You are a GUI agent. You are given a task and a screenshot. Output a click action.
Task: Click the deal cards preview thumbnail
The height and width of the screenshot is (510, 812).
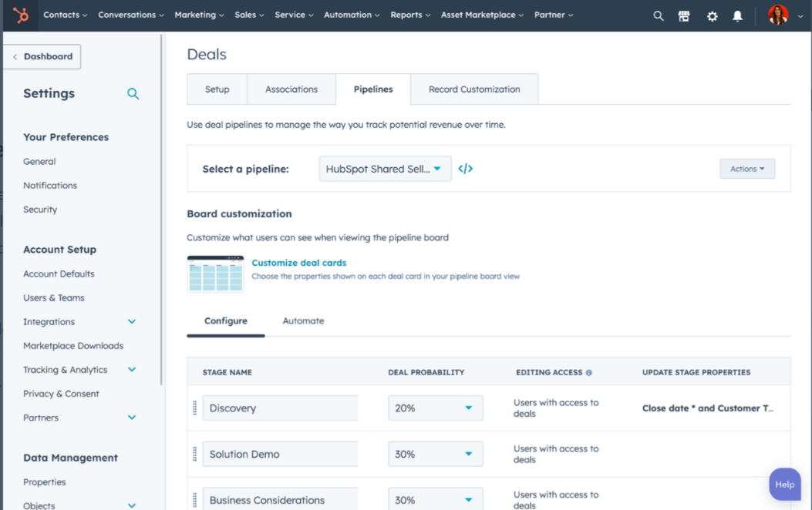[x=215, y=273]
